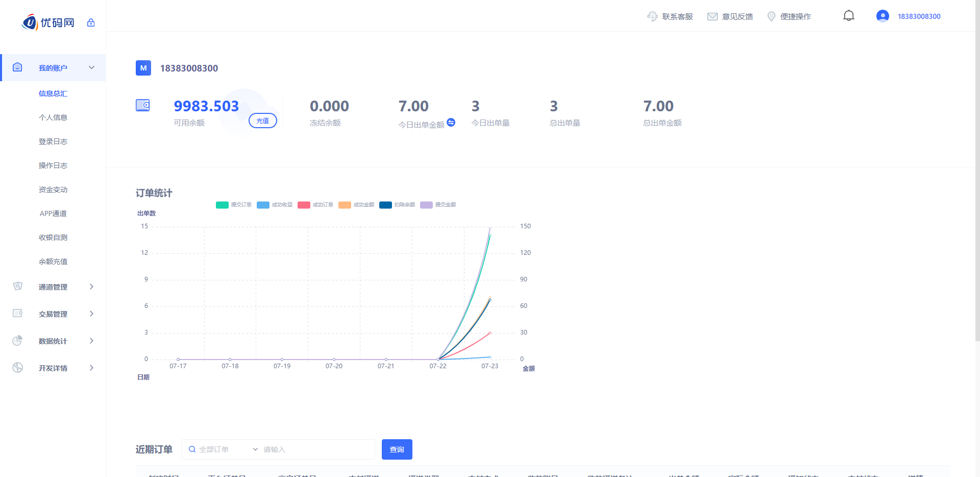This screenshot has width=980, height=477.
Task: Click the 意见反馈 envelope icon
Action: (712, 16)
